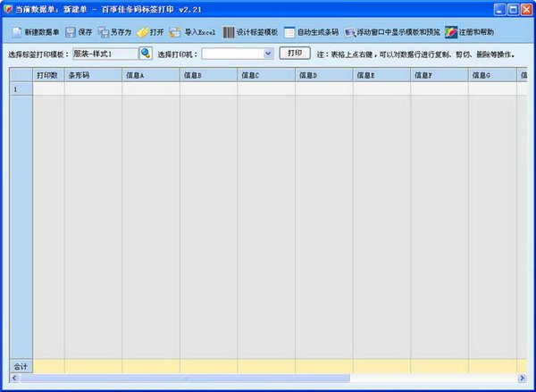Select the 信息C column header
This screenshot has width=536, height=392.
coord(266,75)
